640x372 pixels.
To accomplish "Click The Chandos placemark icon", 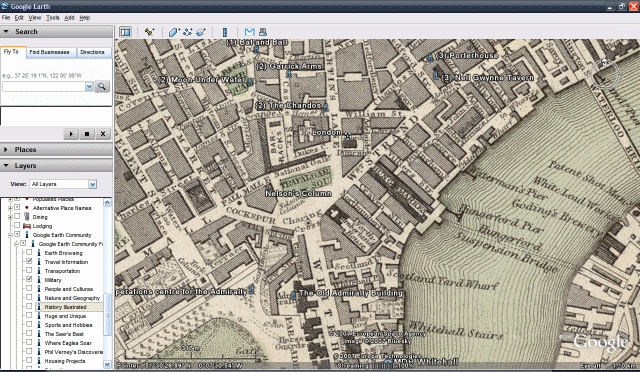I will 326,108.
